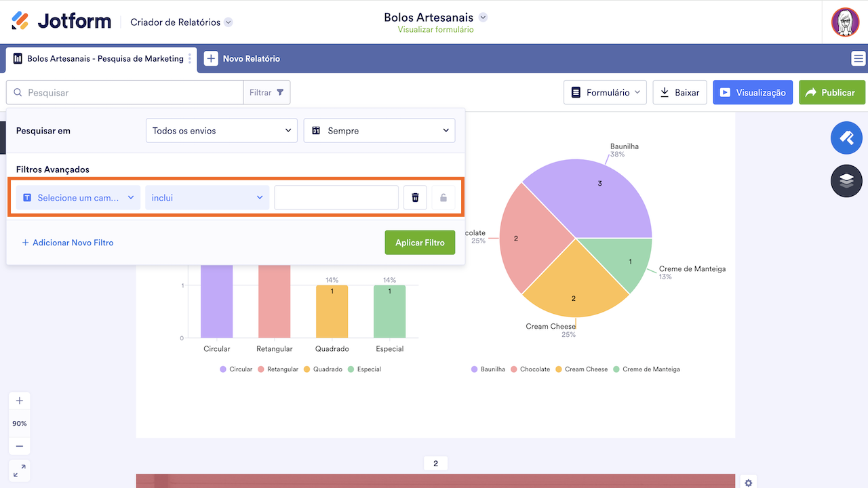This screenshot has width=868, height=488.
Task: Click inside the filter value text field
Action: pos(336,197)
